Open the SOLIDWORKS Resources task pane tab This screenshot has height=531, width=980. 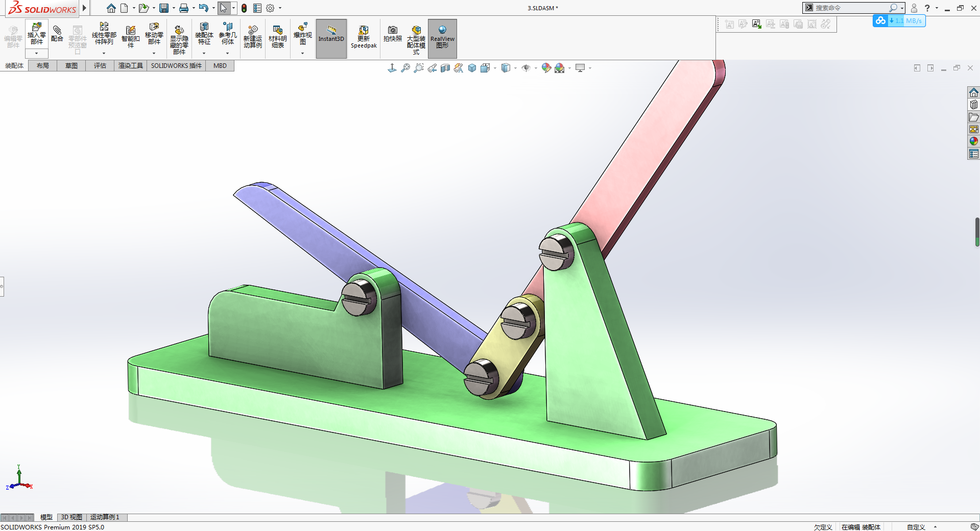pos(974,92)
